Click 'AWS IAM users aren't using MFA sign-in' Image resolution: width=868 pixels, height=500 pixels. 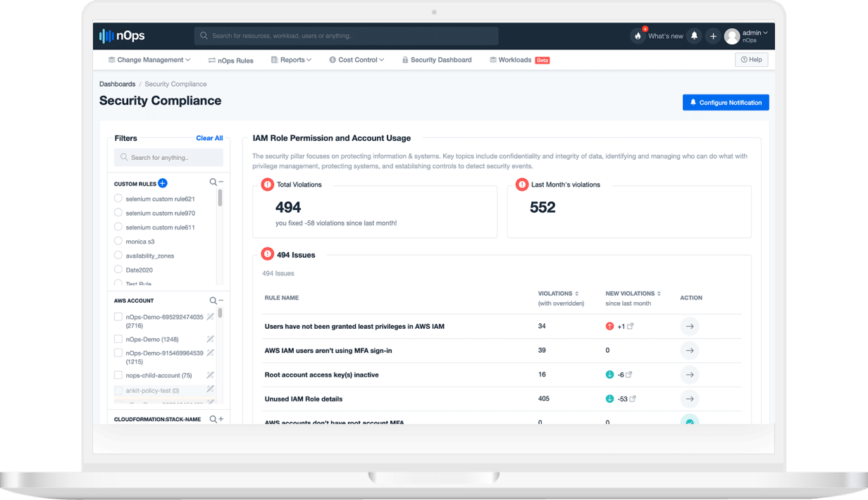coord(328,350)
